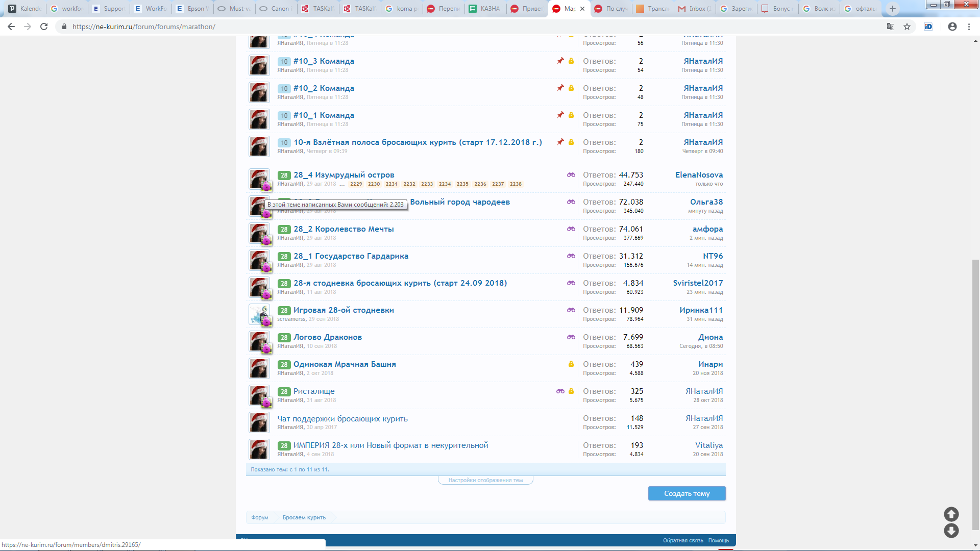
Task: Click the Бросаем курить breadcrumb
Action: click(304, 517)
